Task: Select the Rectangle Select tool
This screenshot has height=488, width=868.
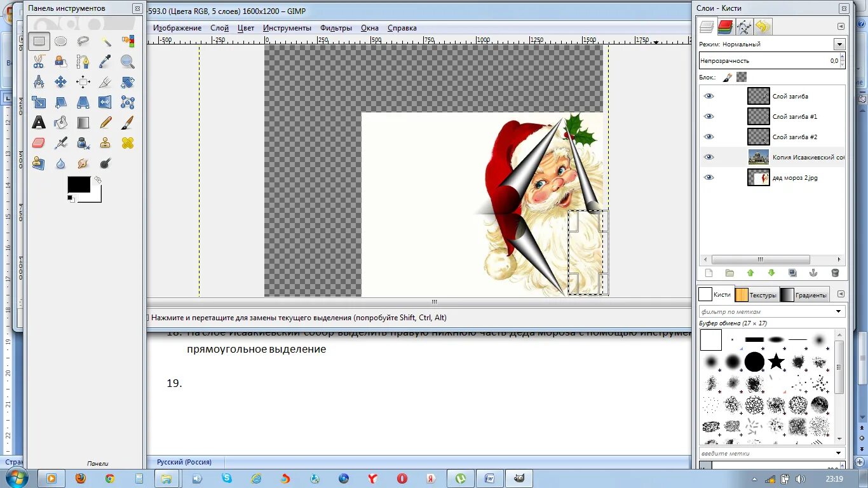Action: pos(39,41)
